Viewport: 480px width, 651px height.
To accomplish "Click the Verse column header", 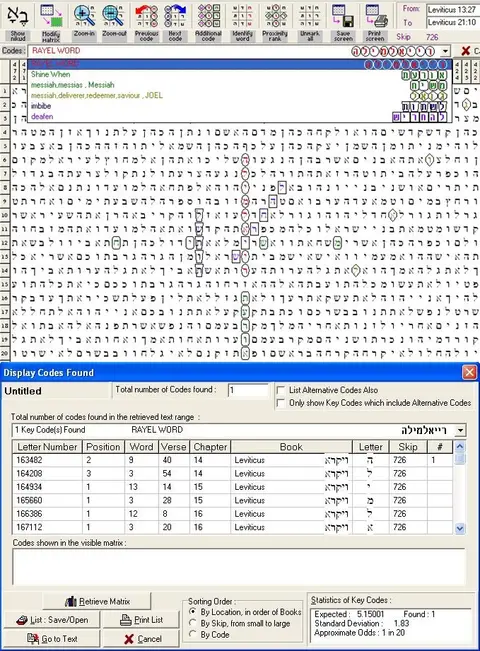I will click(174, 447).
